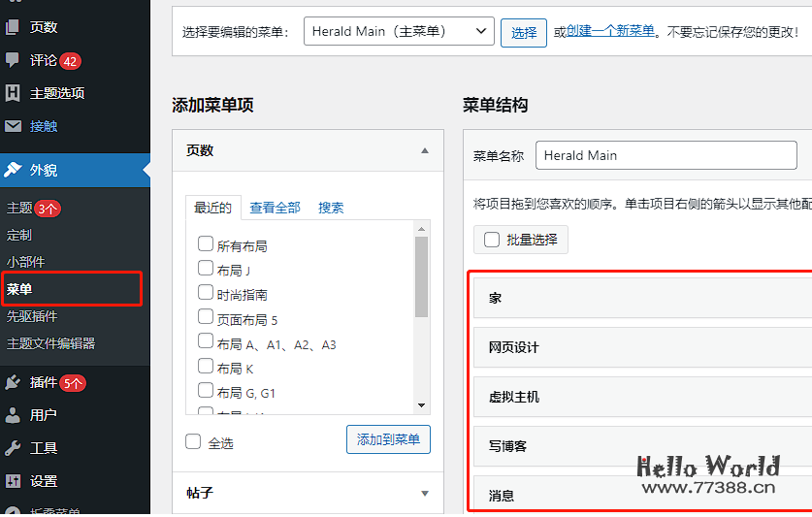
Task: Open the 主题文件编辑器 submenu item
Action: (50, 343)
